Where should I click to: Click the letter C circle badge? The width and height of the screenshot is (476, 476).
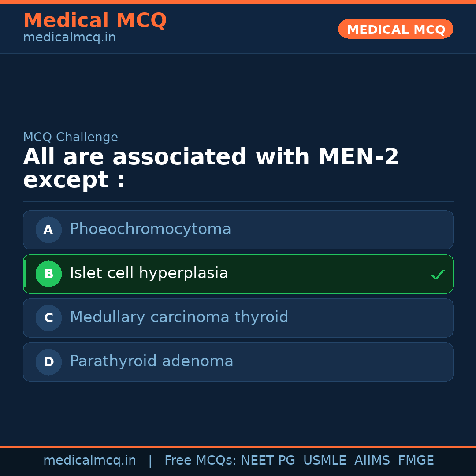(48, 318)
